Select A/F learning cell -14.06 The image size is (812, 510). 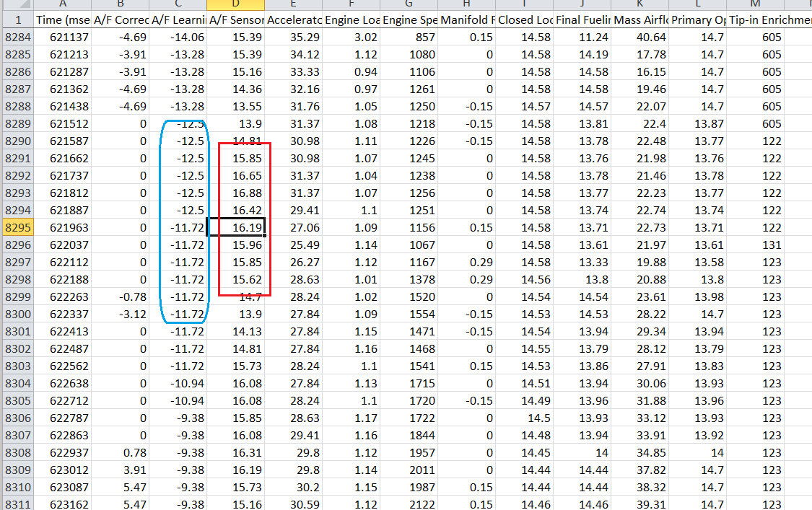click(178, 37)
